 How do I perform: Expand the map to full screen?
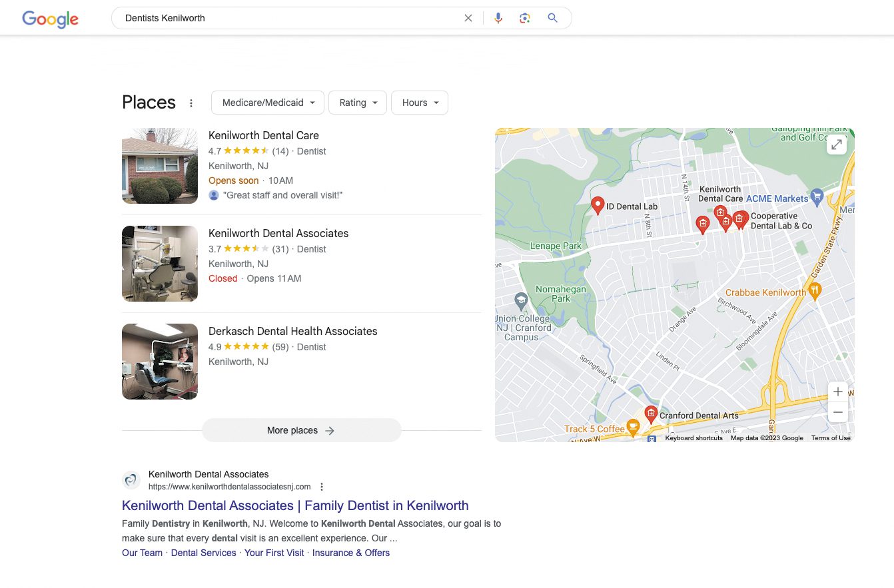(837, 145)
